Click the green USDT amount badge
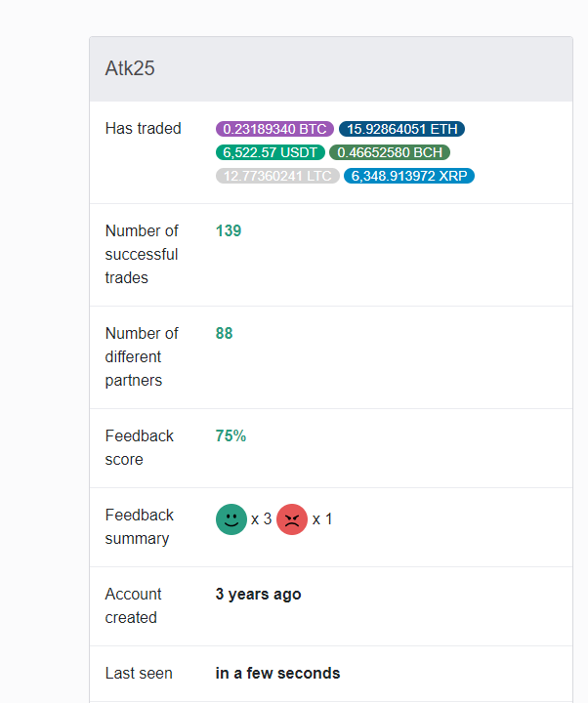Screen dimensions: 588x703 coord(270,152)
